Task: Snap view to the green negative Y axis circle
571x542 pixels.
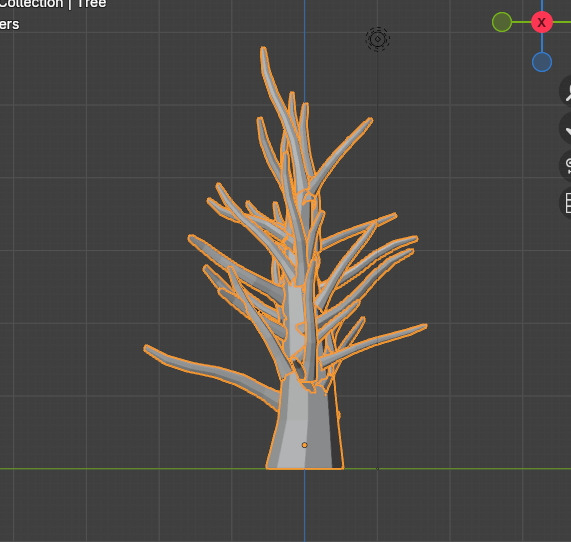Action: [x=502, y=22]
